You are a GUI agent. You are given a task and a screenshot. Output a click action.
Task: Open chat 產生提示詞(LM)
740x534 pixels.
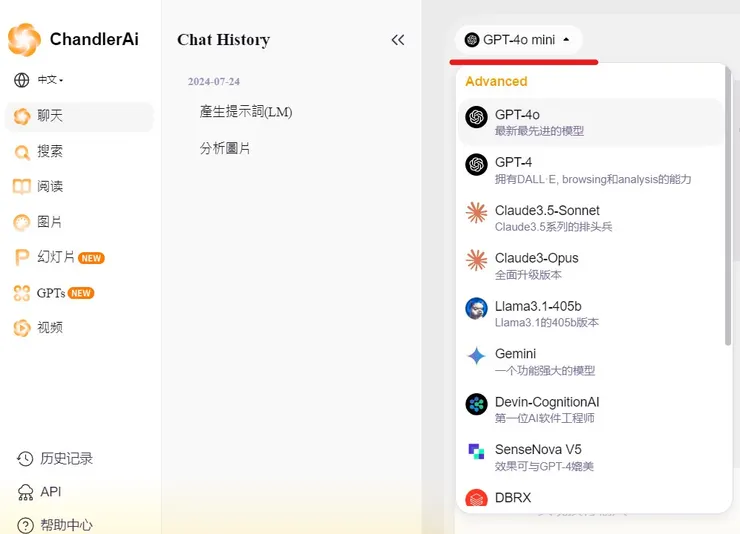pos(246,112)
